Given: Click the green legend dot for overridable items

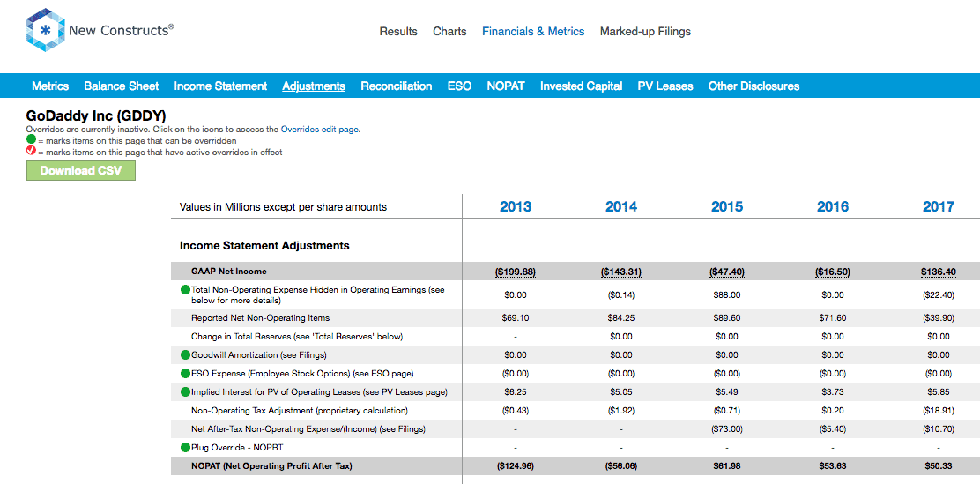Looking at the screenshot, I should point(31,141).
